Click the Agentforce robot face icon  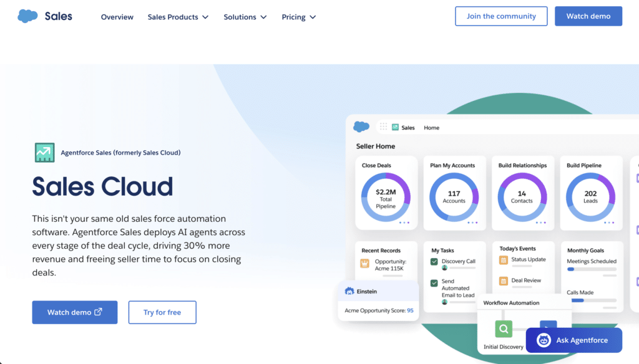(544, 340)
